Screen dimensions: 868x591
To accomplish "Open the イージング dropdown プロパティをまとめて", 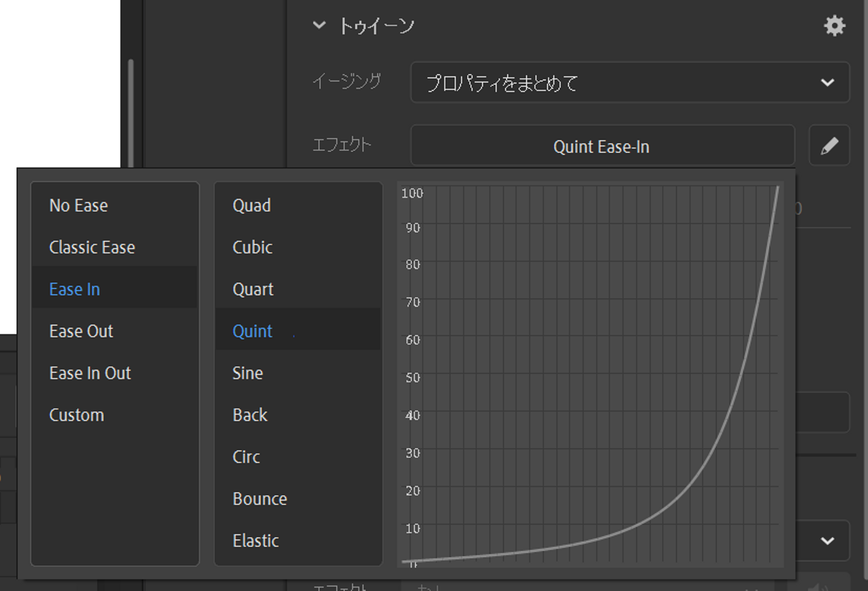I will click(629, 83).
